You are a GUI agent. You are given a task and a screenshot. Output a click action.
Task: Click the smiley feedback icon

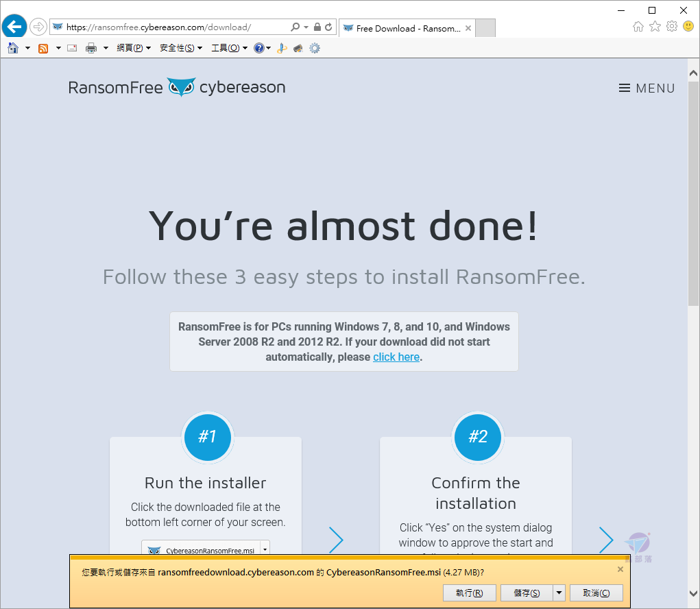coord(688,26)
